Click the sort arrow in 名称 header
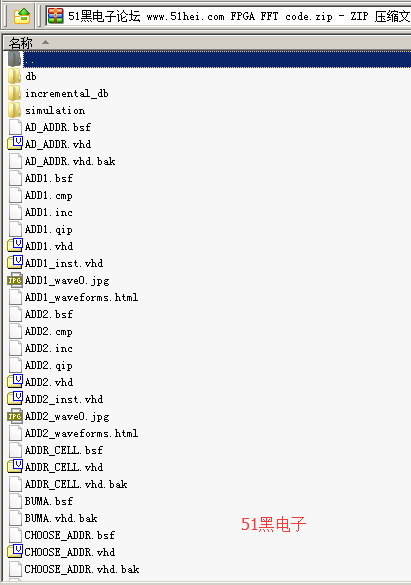Image resolution: width=411 pixels, height=585 pixels. tap(45, 43)
